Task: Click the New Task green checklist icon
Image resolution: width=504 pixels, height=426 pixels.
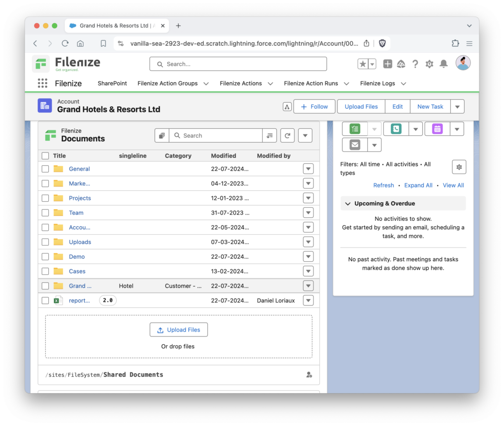Action: click(355, 129)
